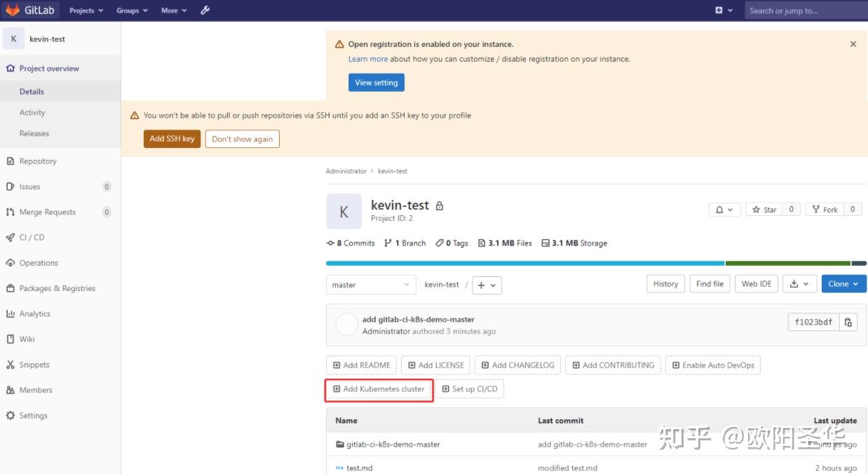Open the GitLab admin wrench icon
868x474 pixels.
205,11
